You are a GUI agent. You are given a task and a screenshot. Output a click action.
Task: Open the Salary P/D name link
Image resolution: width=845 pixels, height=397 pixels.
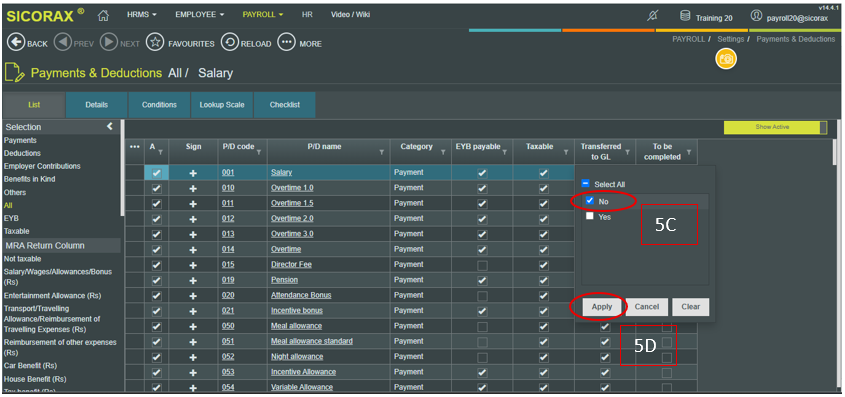(281, 172)
